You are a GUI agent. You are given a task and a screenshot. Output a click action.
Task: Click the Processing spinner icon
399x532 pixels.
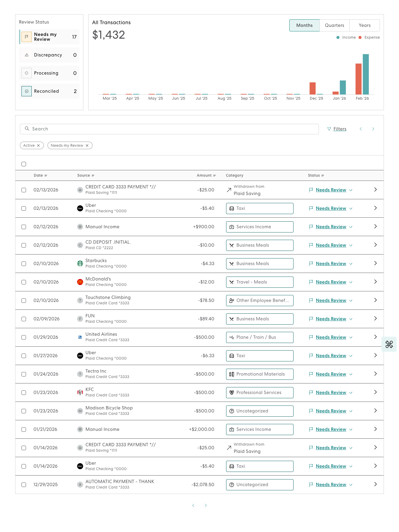tap(27, 73)
